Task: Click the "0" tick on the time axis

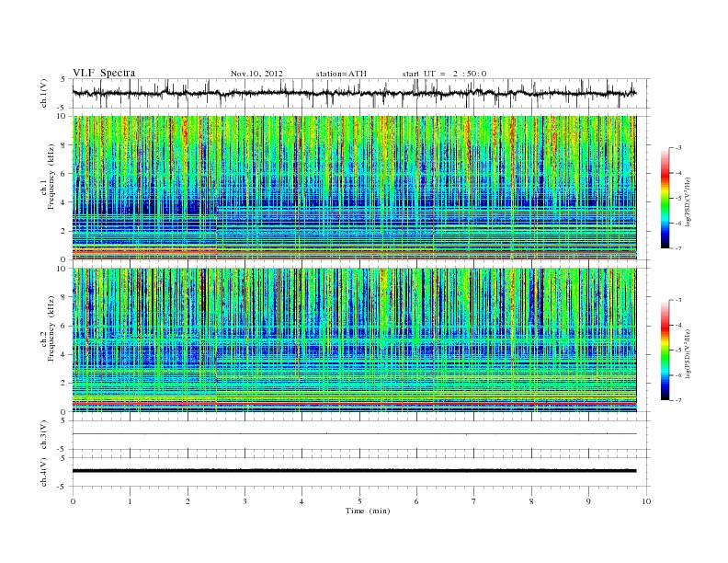Action: pyautogui.click(x=73, y=501)
